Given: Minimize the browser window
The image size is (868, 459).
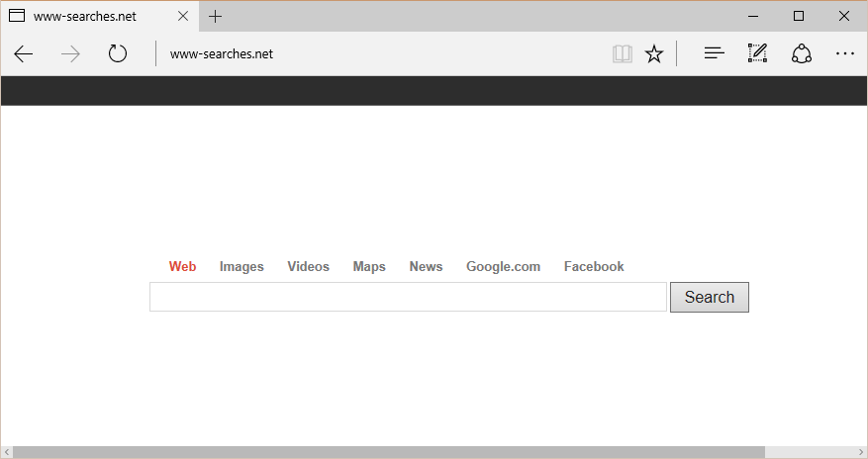Looking at the screenshot, I should pos(753,16).
